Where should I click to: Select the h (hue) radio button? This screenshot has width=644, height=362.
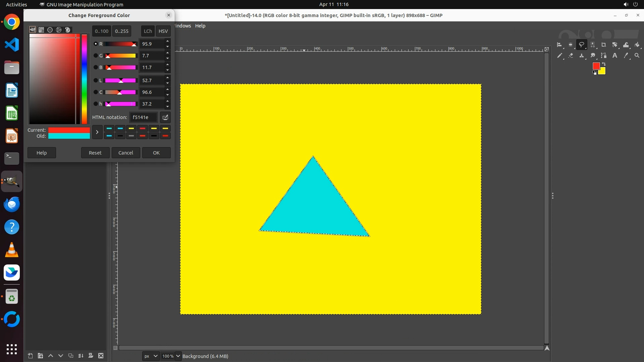[96, 104]
